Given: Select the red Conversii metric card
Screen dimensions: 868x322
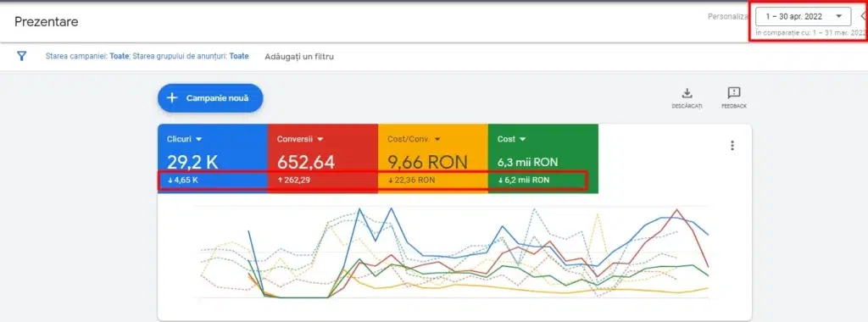Looking at the screenshot, I should coord(323,158).
